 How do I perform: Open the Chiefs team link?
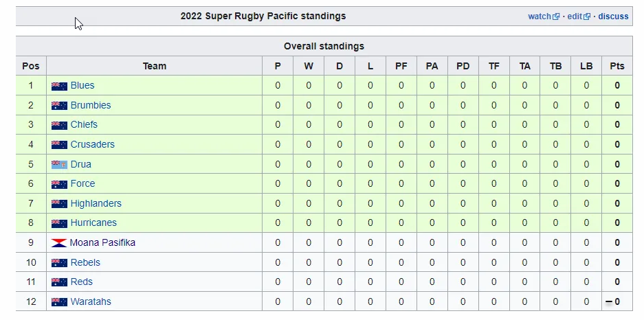pos(84,124)
